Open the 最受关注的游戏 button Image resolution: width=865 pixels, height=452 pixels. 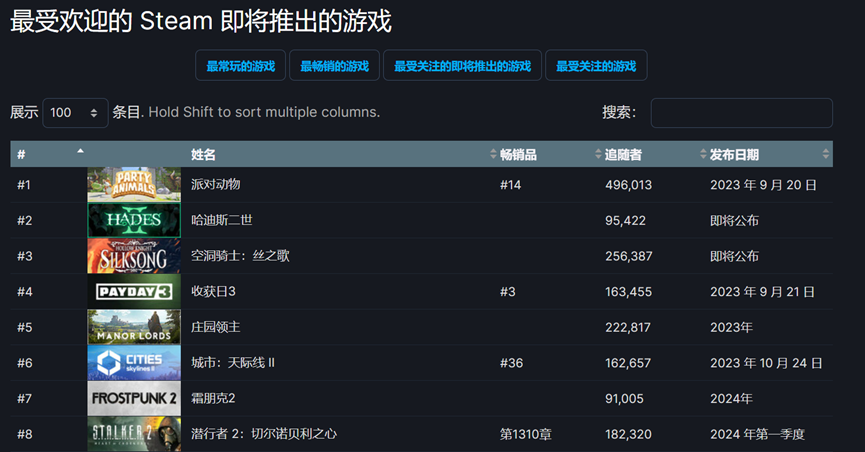[x=596, y=66]
